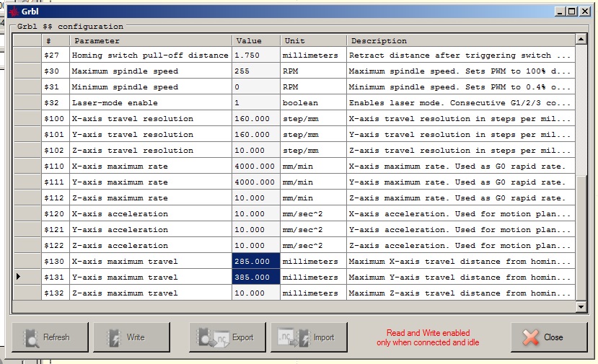Screen dimensions: 598x364
Task: Click the $112 number cell
Action: (56, 197)
